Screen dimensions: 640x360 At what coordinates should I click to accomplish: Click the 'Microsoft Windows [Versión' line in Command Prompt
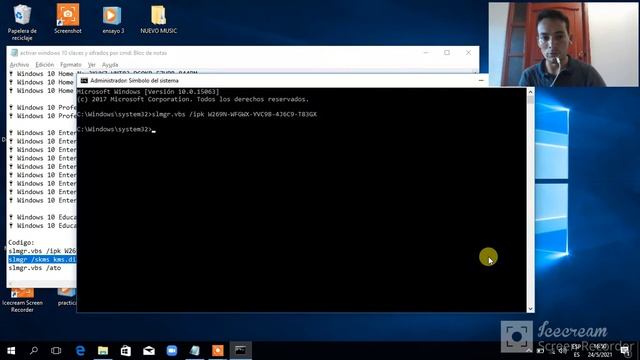pos(148,92)
